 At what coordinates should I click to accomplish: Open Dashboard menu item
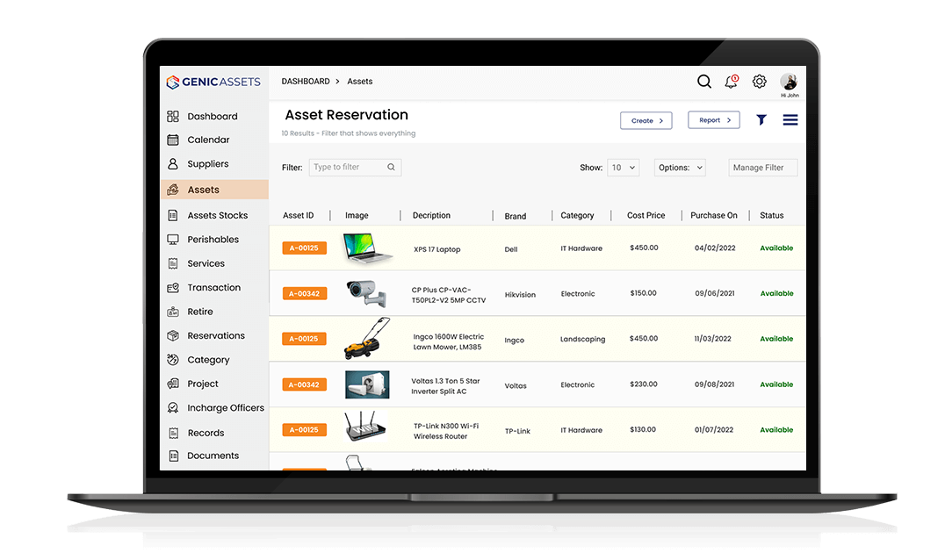[213, 116]
